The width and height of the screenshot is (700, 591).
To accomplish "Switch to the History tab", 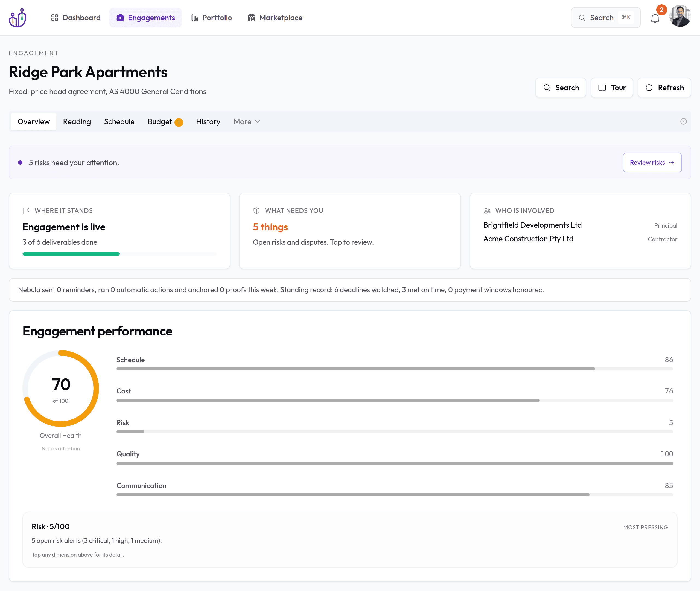I will coord(208,121).
